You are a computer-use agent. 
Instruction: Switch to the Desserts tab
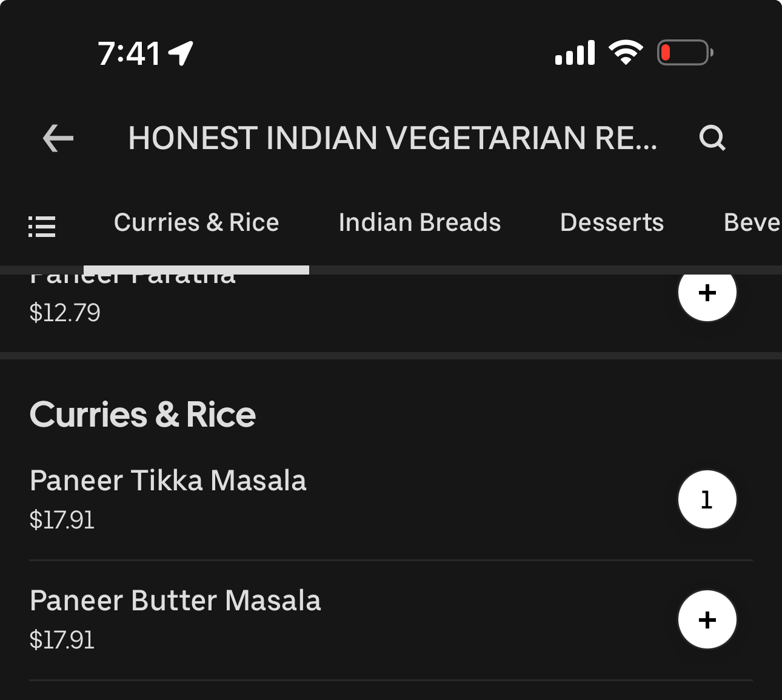coord(612,222)
